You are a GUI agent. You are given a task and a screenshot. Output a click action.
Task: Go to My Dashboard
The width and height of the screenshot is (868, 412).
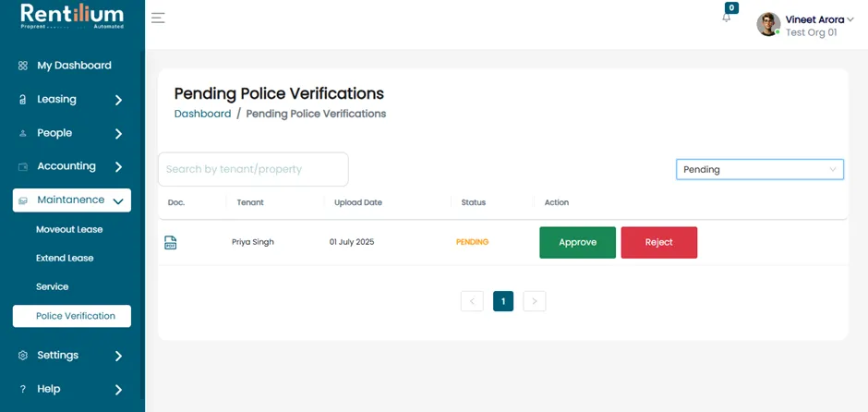pyautogui.click(x=74, y=66)
